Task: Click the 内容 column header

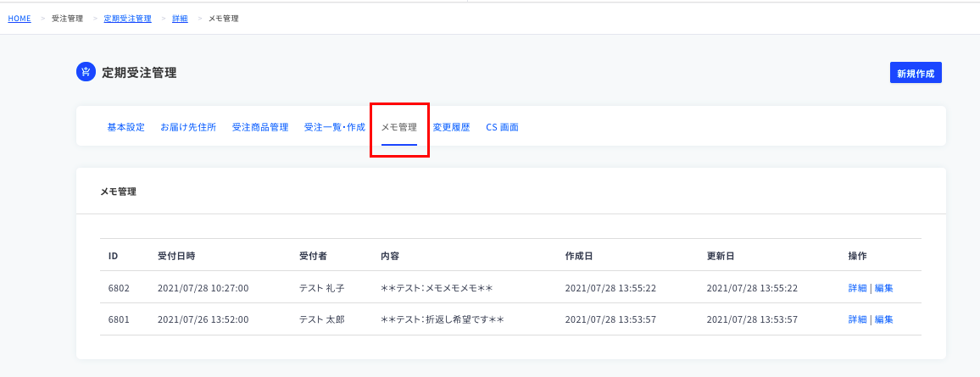Action: pos(390,256)
